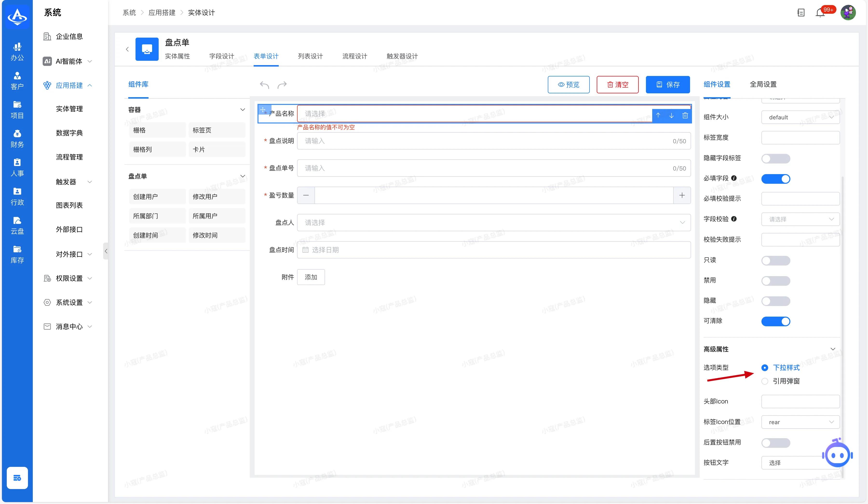The width and height of the screenshot is (868, 504).
Task: Collapse the 容器 component section
Action: 243,109
